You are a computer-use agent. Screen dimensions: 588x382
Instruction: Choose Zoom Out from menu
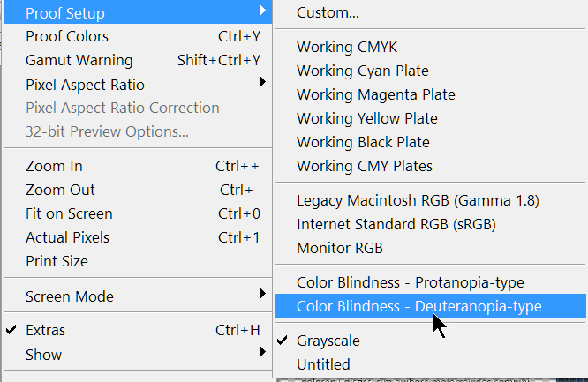pyautogui.click(x=60, y=190)
